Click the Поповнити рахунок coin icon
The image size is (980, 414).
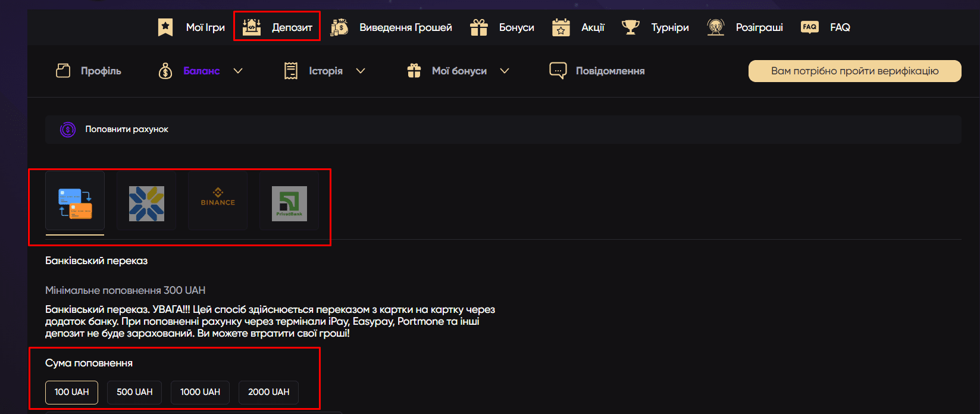[68, 129]
